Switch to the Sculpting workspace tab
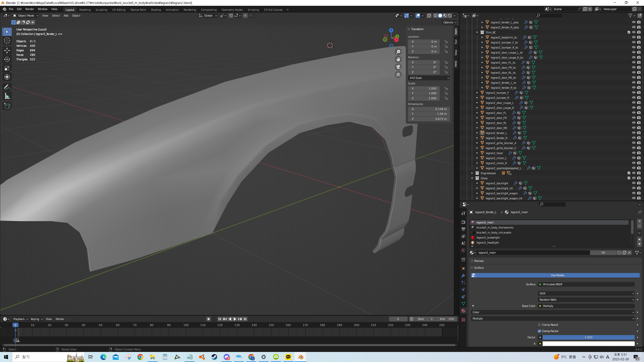 coord(101,10)
